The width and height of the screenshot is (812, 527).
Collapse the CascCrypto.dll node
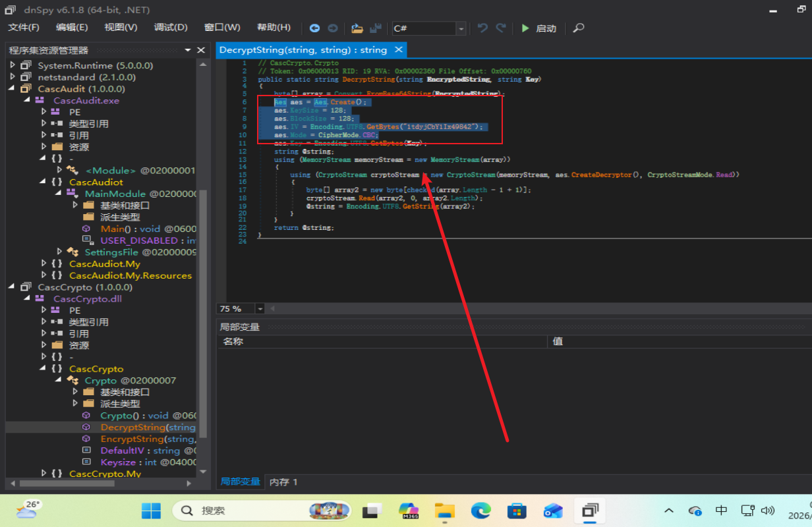(27, 298)
